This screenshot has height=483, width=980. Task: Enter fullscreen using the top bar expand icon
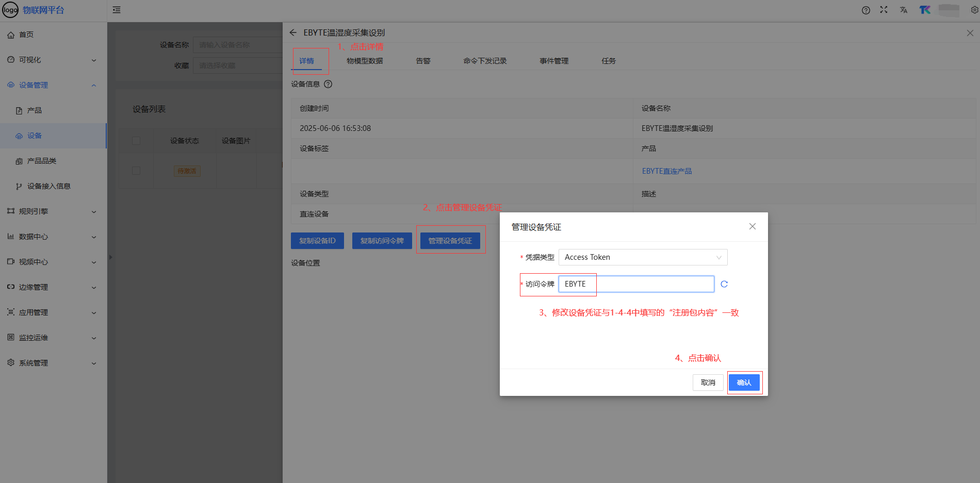[x=884, y=10]
